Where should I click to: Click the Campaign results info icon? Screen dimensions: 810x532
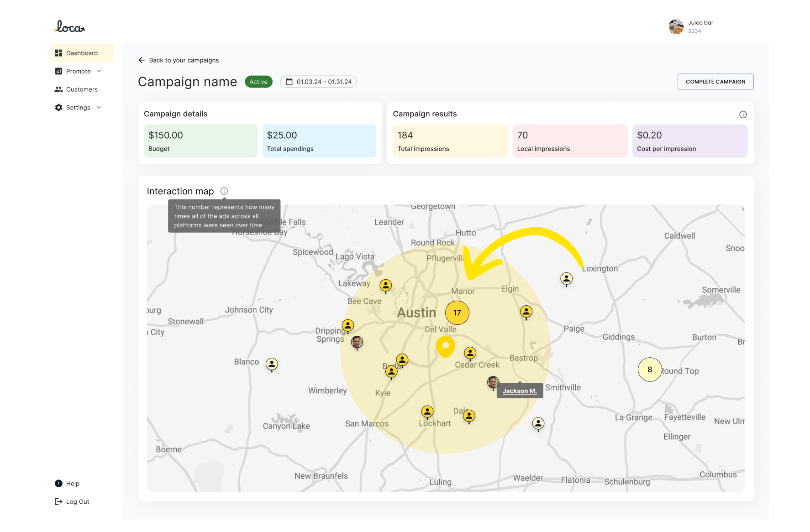[x=743, y=115]
